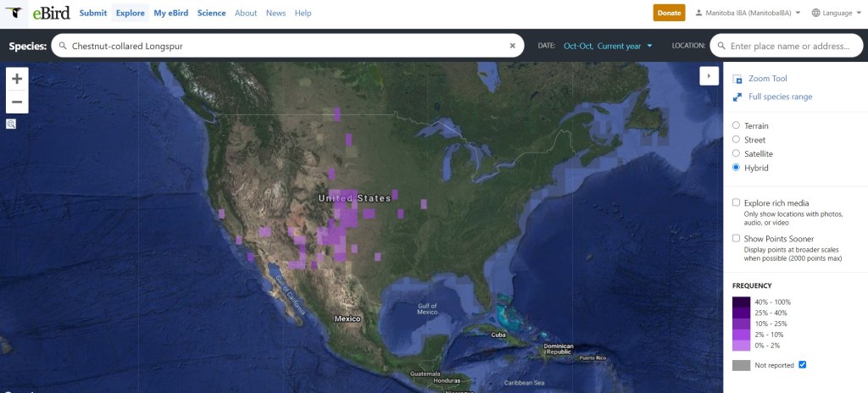Select the Terrain map type
The image size is (868, 393).
click(736, 125)
